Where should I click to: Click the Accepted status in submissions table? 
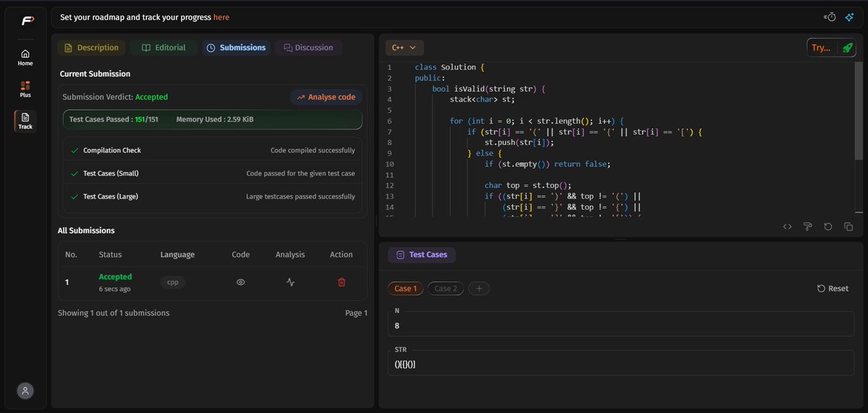coord(115,277)
